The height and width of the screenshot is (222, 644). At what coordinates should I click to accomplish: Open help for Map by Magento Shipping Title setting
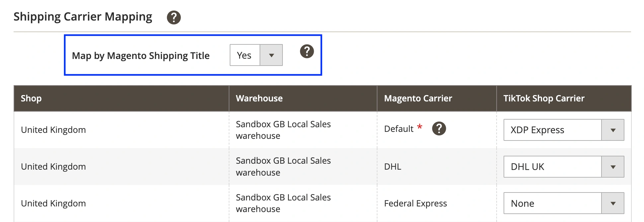coord(307,52)
